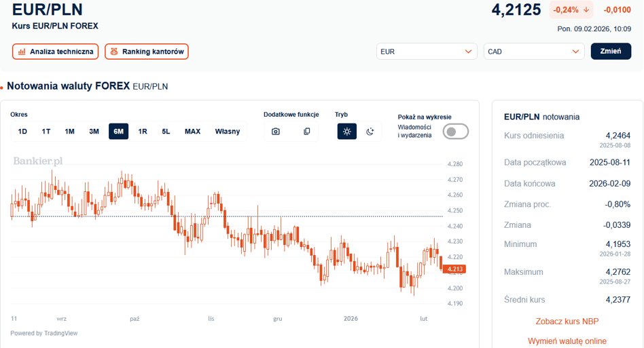Click the wrz time axis label
The image size is (644, 348).
tap(62, 318)
